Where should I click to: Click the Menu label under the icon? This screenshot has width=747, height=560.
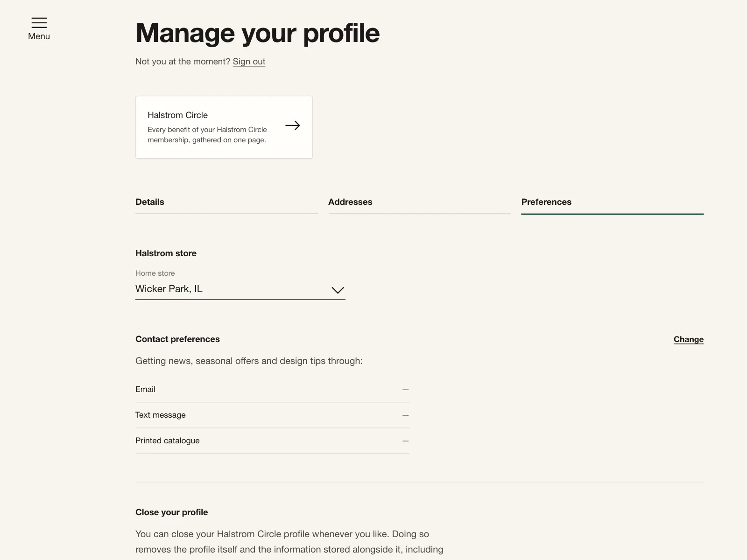pyautogui.click(x=39, y=36)
